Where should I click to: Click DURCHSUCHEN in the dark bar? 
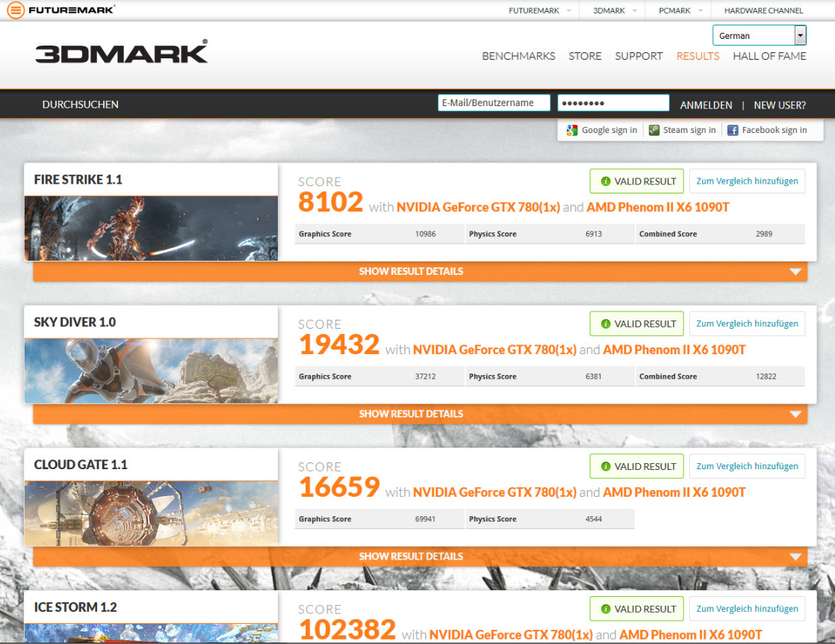pyautogui.click(x=81, y=105)
